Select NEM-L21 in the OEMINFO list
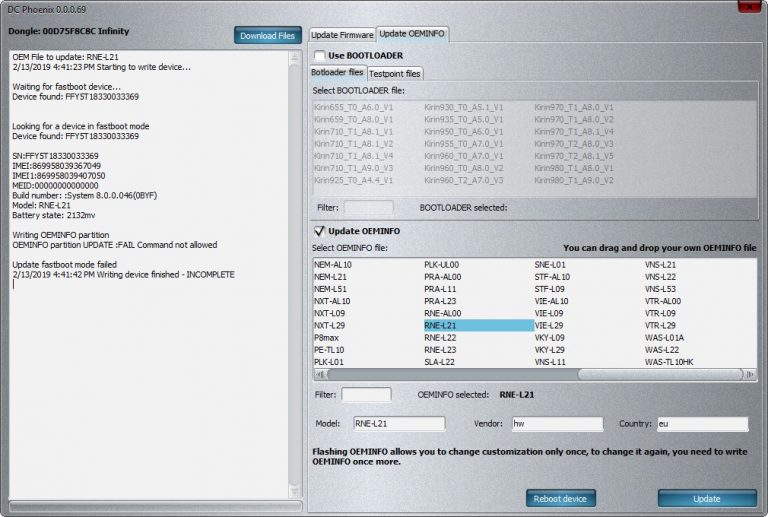Image resolution: width=768 pixels, height=517 pixels. tap(330, 277)
